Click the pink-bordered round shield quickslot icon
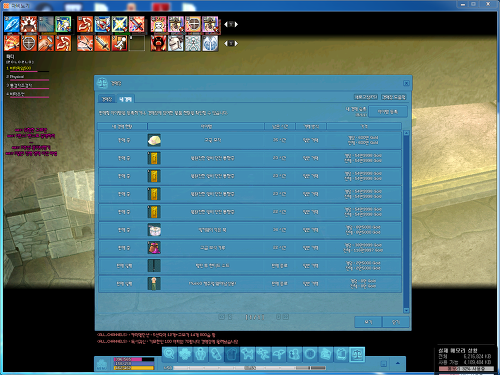This screenshot has height=375, width=500. coord(193,24)
